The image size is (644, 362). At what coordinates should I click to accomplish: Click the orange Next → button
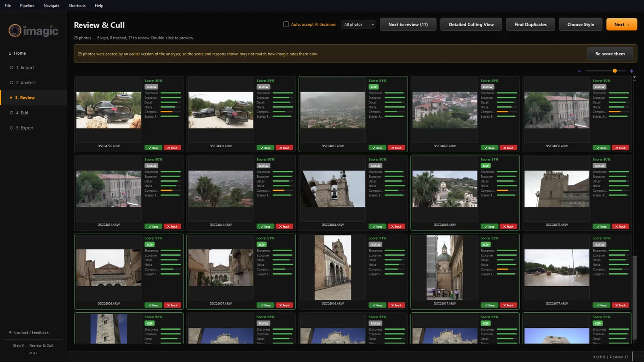point(621,24)
